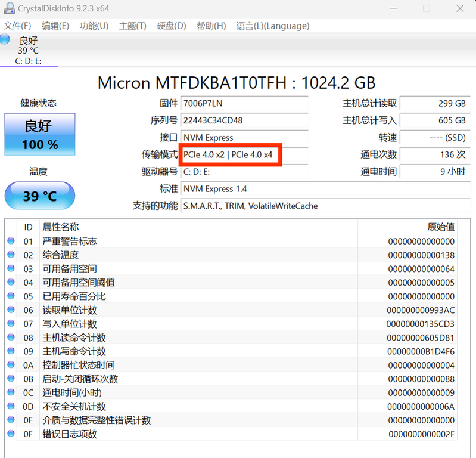
Task: Open the 硬盘(D) menu
Action: point(171,26)
